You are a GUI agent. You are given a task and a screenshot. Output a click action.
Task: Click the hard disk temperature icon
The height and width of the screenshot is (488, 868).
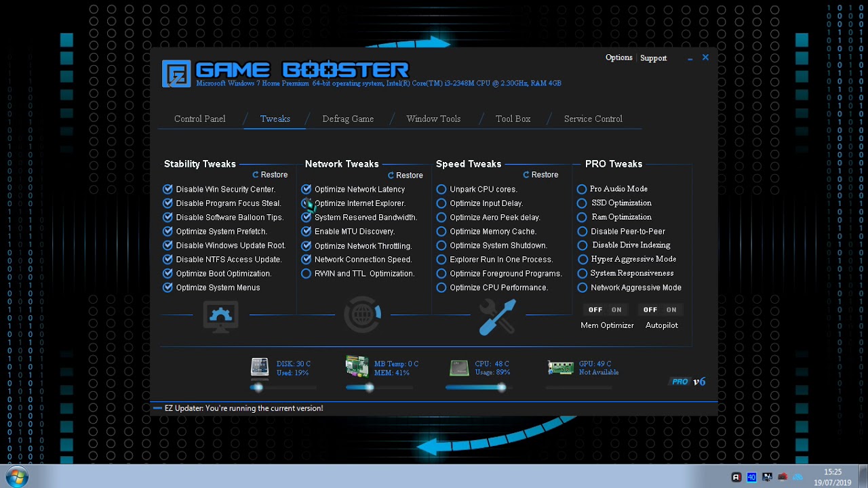pyautogui.click(x=260, y=367)
